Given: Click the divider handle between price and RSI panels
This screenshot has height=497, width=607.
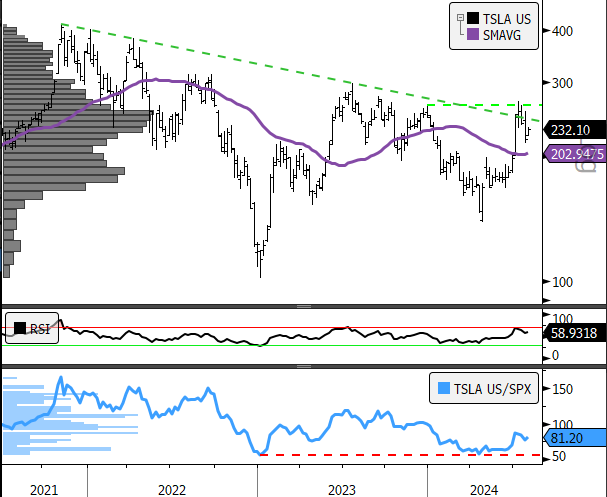Looking at the screenshot, I should point(304,306).
